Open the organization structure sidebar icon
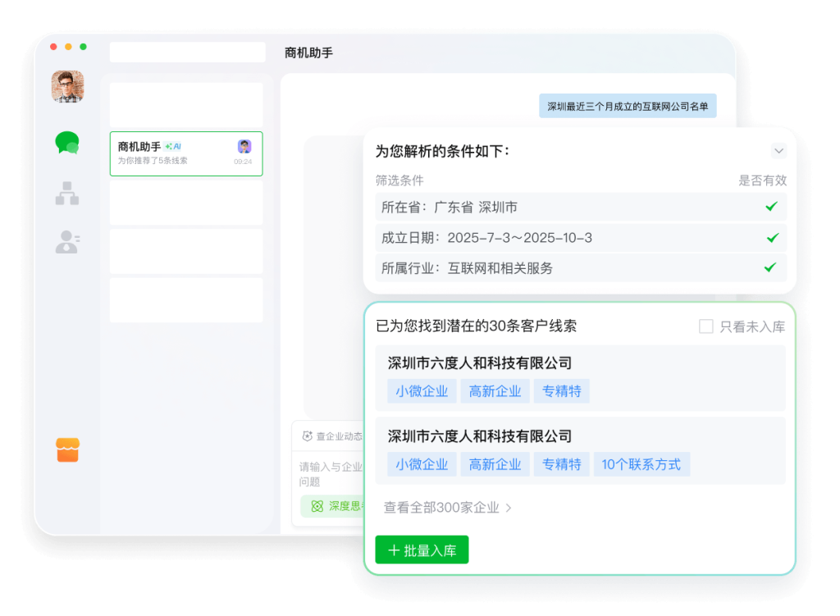The image size is (840, 616). pyautogui.click(x=67, y=193)
